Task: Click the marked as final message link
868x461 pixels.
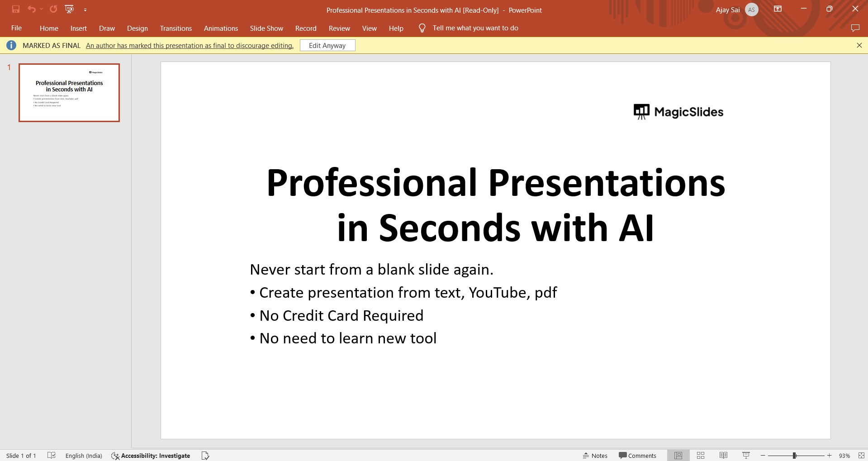Action: (x=190, y=45)
